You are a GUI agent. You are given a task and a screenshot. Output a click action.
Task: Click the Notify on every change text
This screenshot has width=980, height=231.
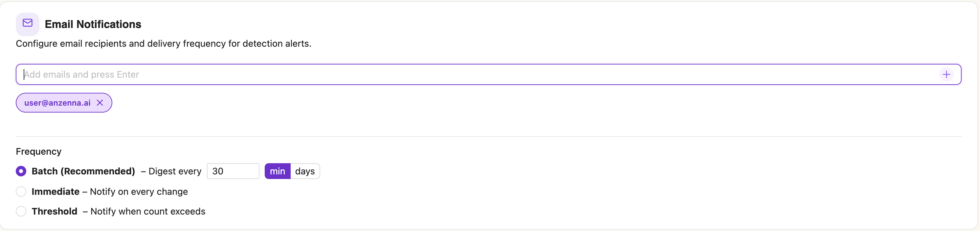tap(139, 192)
